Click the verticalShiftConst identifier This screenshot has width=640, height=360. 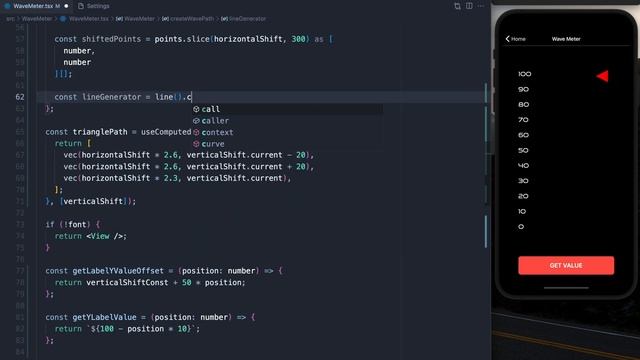click(x=127, y=282)
